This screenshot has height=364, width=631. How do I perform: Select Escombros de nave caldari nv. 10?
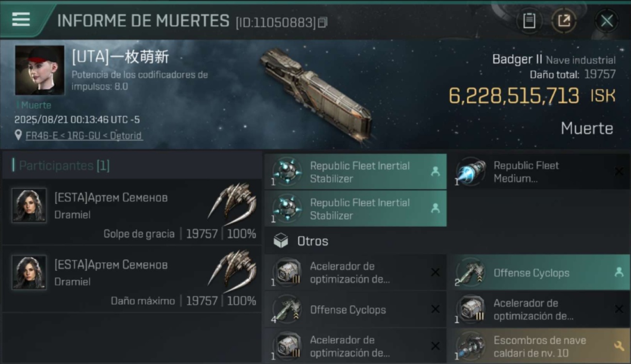539,346
